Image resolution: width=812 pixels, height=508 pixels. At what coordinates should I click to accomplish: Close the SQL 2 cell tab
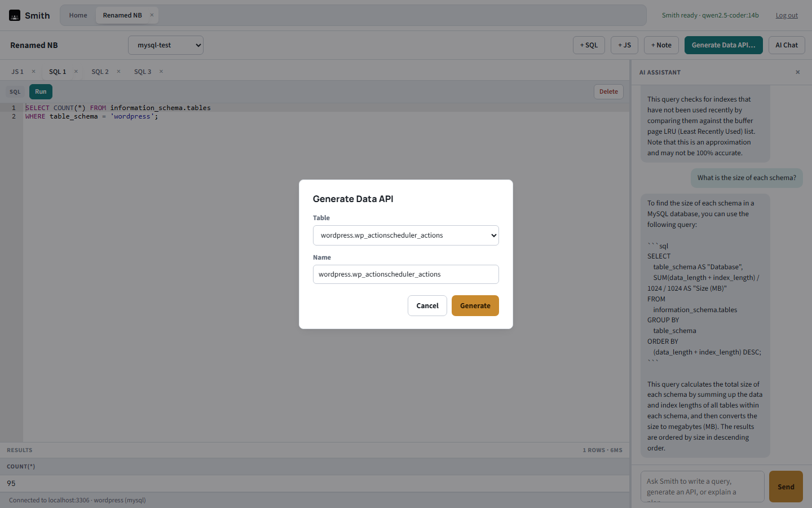118,72
